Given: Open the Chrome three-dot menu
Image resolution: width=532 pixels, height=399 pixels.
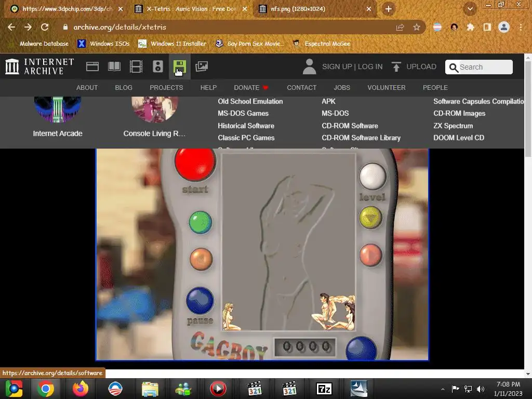Looking at the screenshot, I should (x=521, y=27).
